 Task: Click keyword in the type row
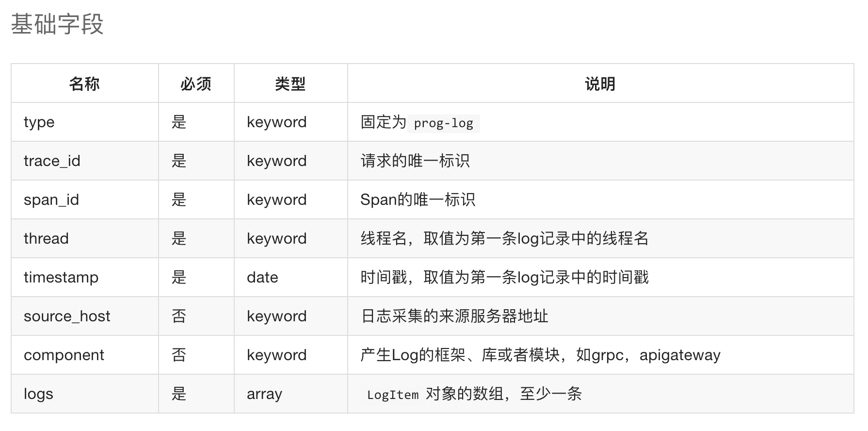(277, 122)
